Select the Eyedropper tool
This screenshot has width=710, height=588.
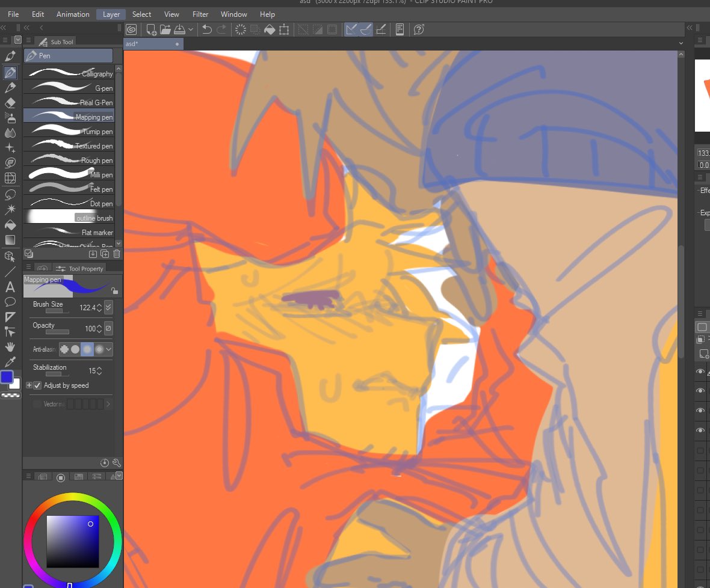click(x=10, y=362)
